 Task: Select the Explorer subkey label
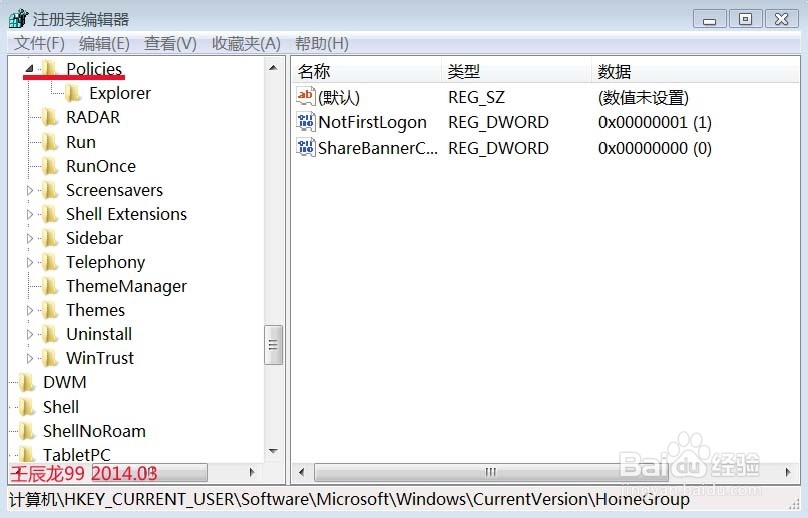(120, 93)
